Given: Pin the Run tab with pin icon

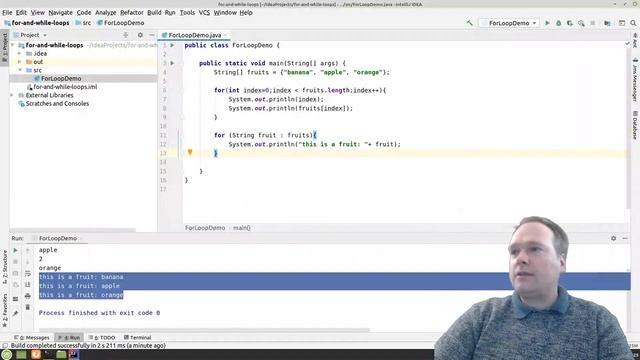Looking at the screenshot, I should 16,313.
